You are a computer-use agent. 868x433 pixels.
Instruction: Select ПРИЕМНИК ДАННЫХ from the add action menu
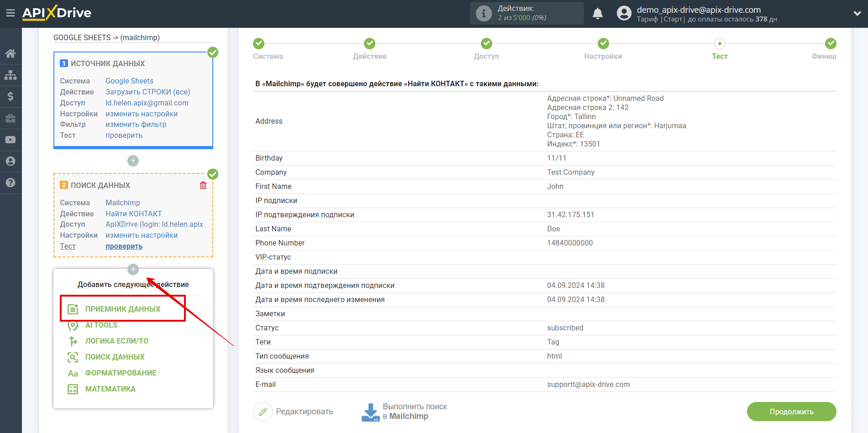[x=123, y=309]
